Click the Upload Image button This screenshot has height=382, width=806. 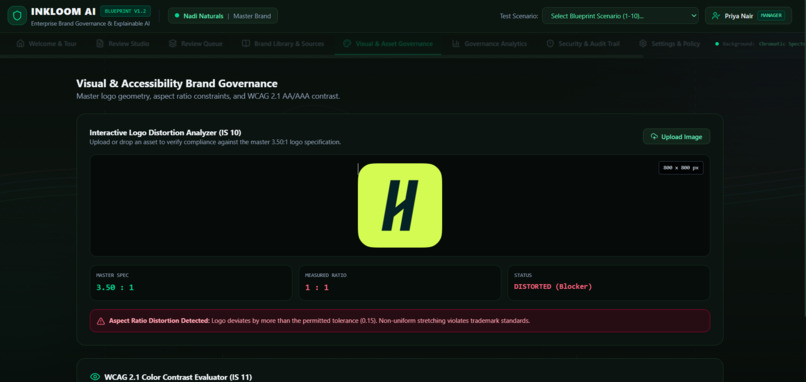(x=676, y=136)
